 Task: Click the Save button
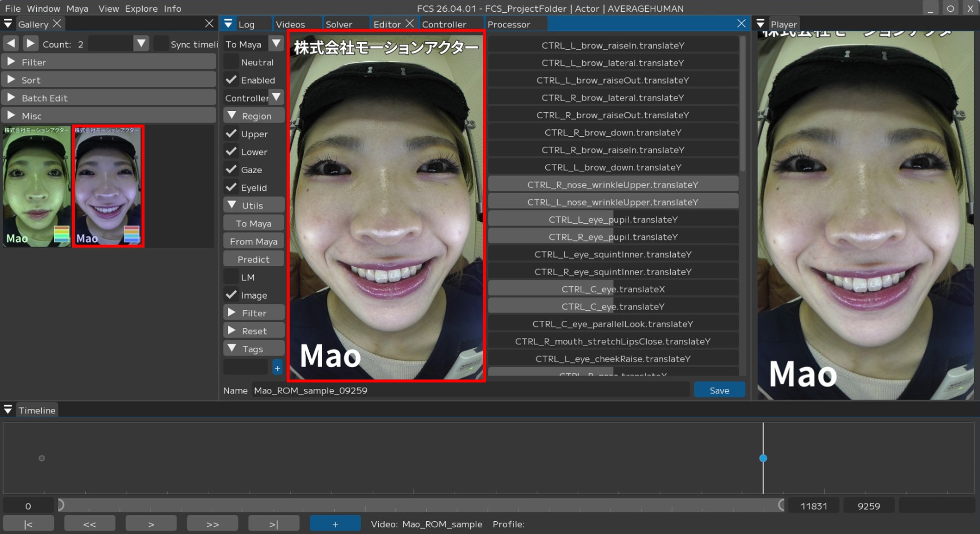719,390
